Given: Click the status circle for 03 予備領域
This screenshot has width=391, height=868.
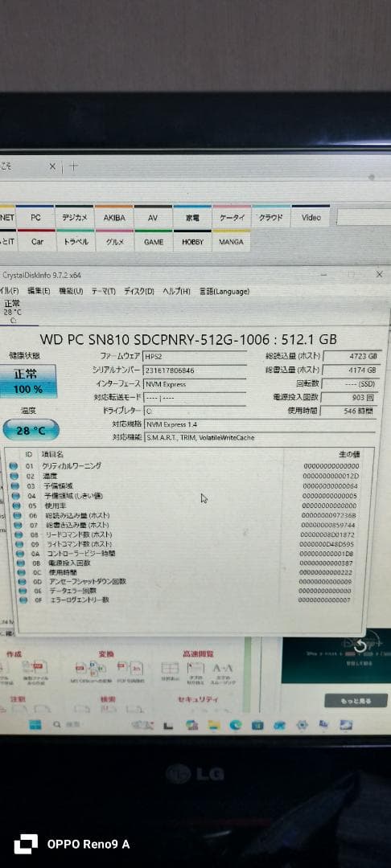Looking at the screenshot, I should 15,486.
